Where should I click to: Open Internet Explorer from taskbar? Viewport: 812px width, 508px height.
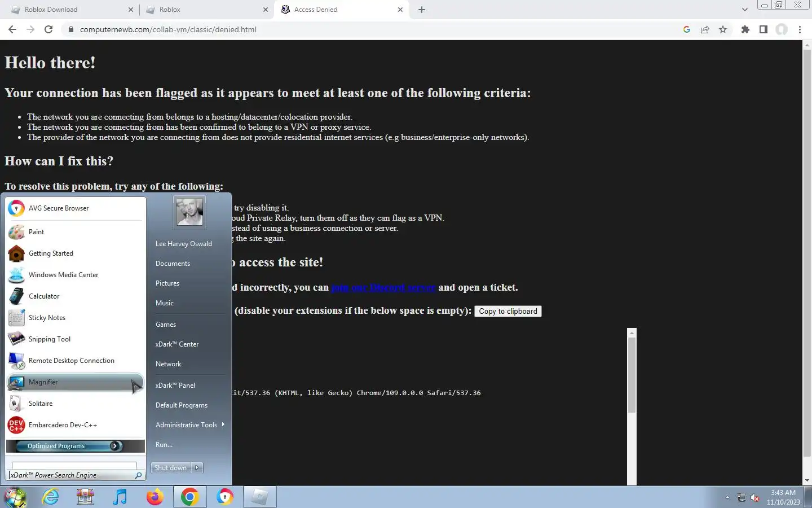(x=51, y=497)
